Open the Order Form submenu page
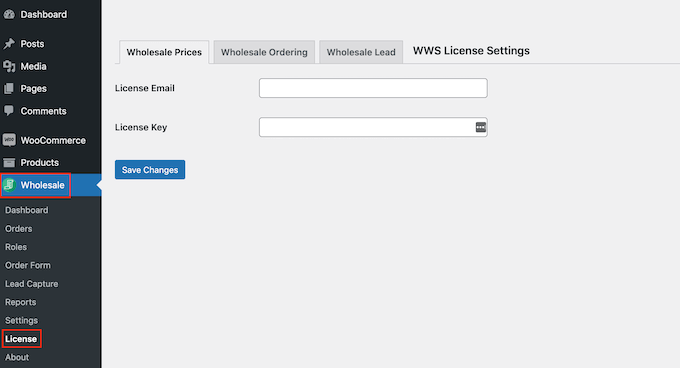Image resolution: width=680 pixels, height=368 pixels. 28,265
